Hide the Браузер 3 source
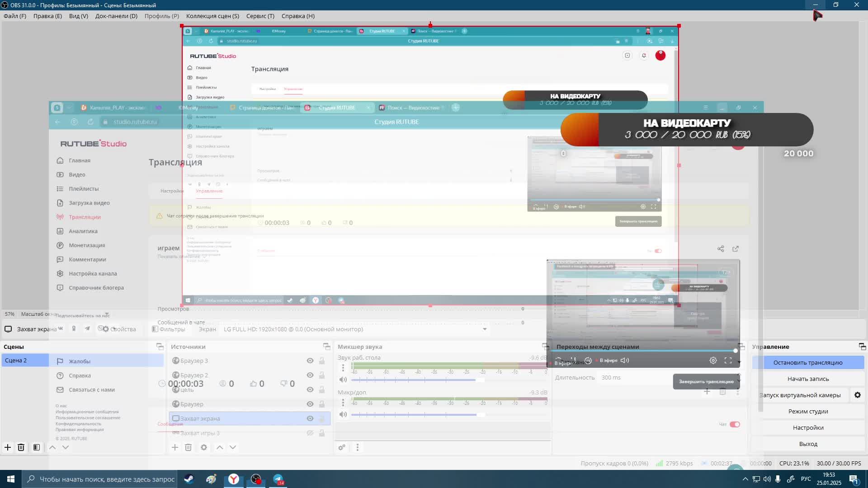The height and width of the screenshot is (488, 868). 310,361
